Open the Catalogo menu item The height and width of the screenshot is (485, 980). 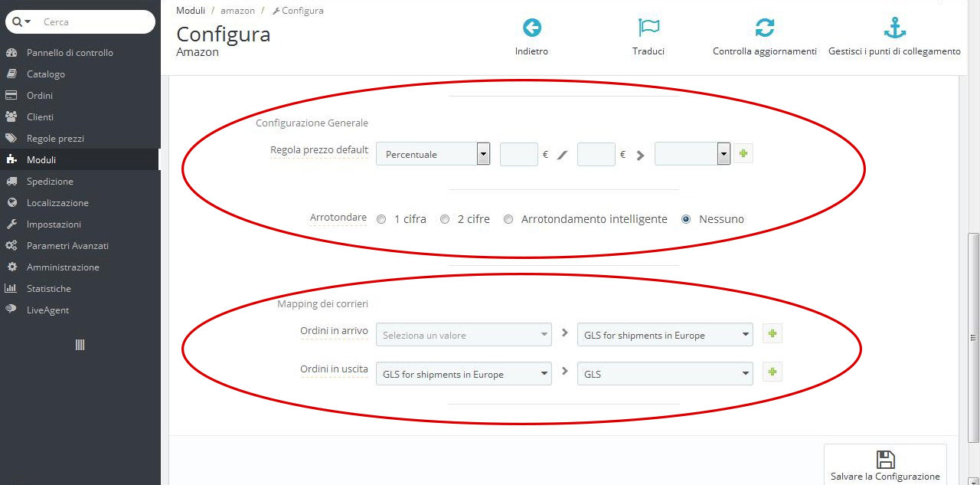pos(80,74)
